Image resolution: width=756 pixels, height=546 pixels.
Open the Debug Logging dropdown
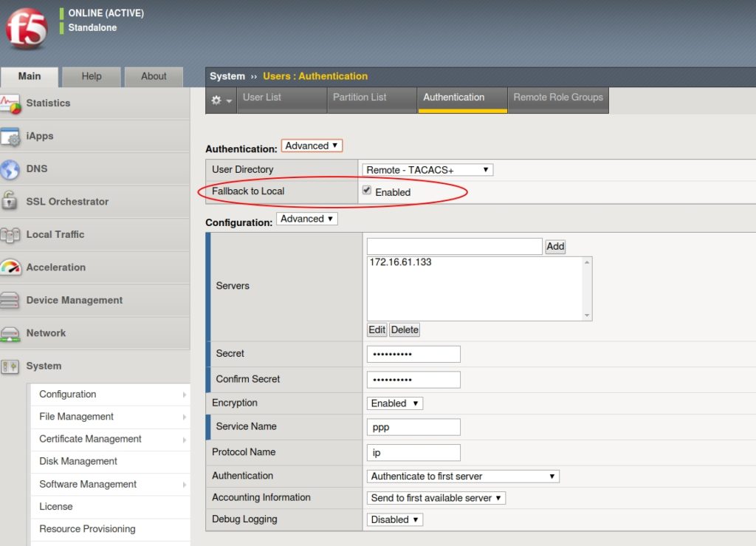395,519
